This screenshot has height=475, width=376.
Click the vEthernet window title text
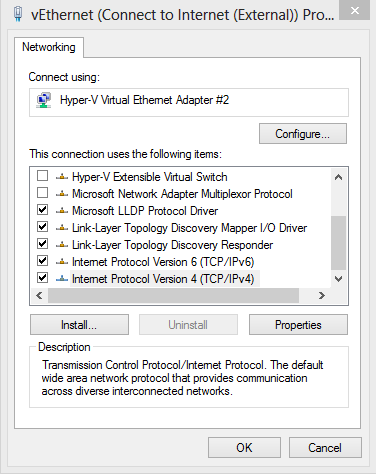click(182, 15)
